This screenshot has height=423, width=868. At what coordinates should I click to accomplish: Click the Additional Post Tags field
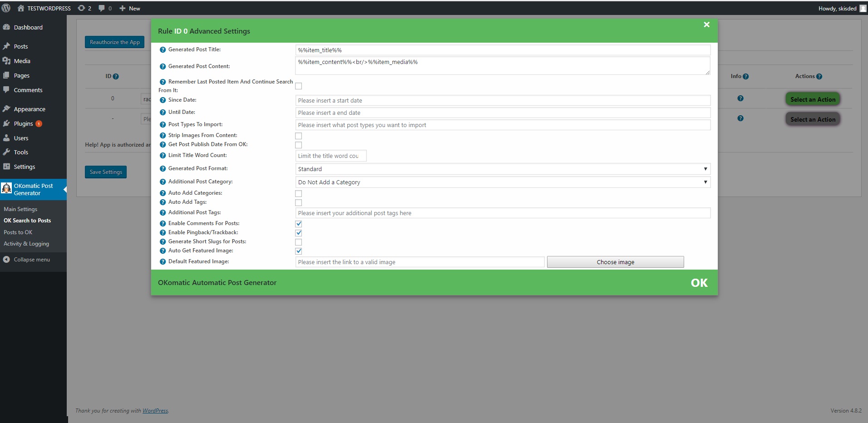pyautogui.click(x=503, y=213)
